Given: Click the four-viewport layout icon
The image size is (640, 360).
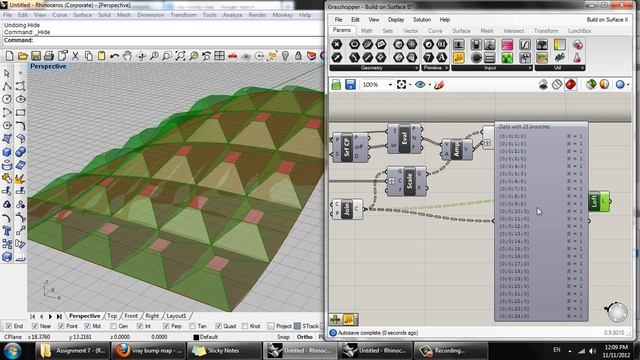Looking at the screenshot, I should [219, 56].
